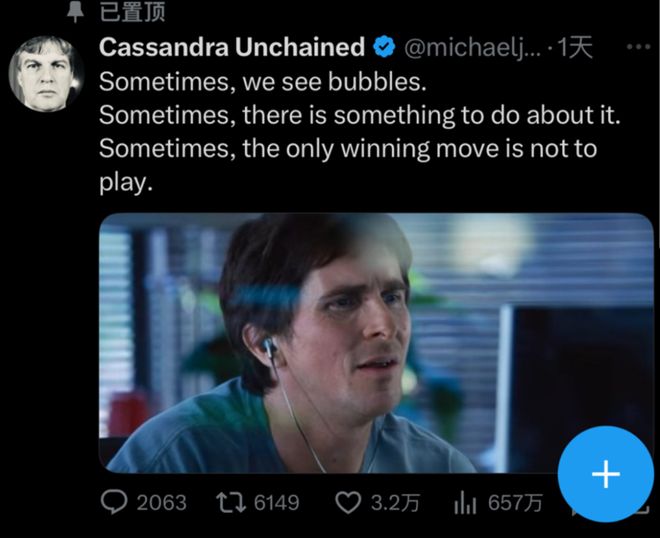The width and height of the screenshot is (660, 538).
Task: Click the 1天 timestamp on the tweet
Action: click(x=576, y=47)
